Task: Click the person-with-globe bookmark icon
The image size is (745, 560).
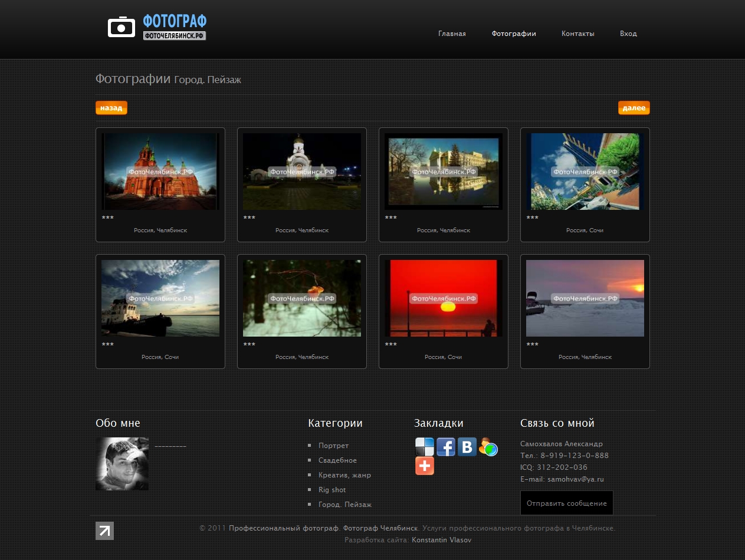Action: point(488,447)
